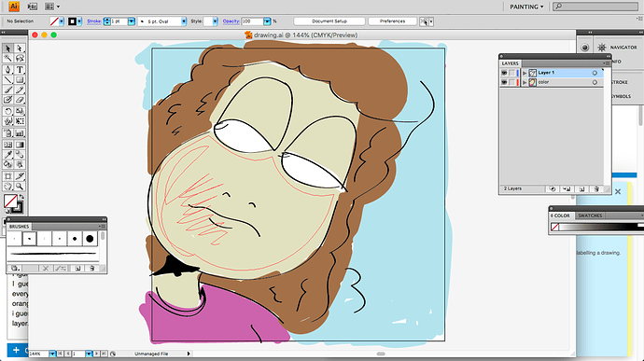The image size is (644, 361).
Task: Activate the Eyedropper tool
Action: [x=7, y=155]
